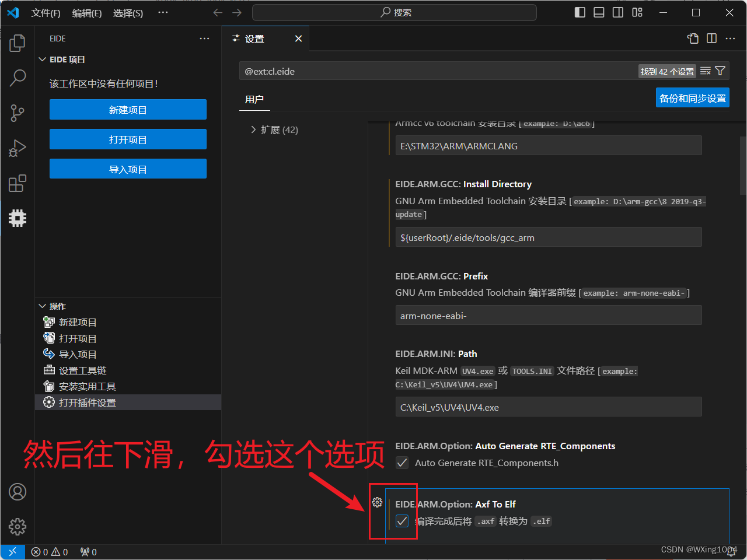Click the blue 导入项目 button
Viewport: 747px width, 560px height.
click(128, 169)
